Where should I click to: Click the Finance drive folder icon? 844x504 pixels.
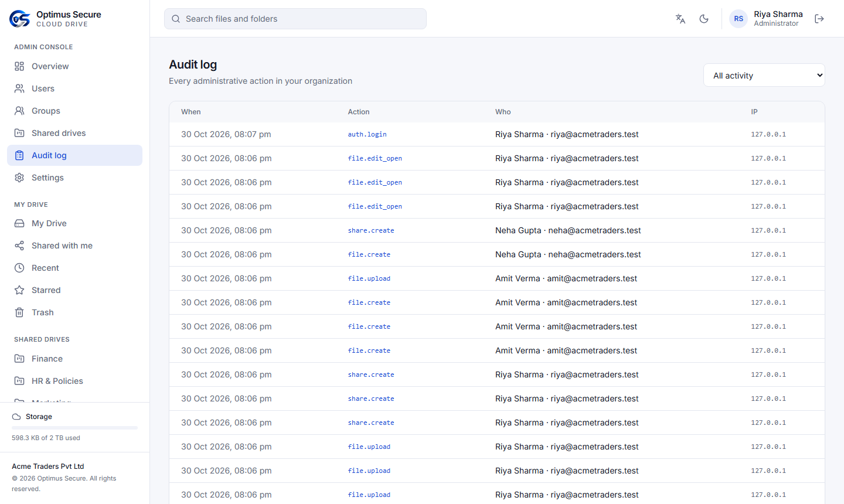point(19,359)
